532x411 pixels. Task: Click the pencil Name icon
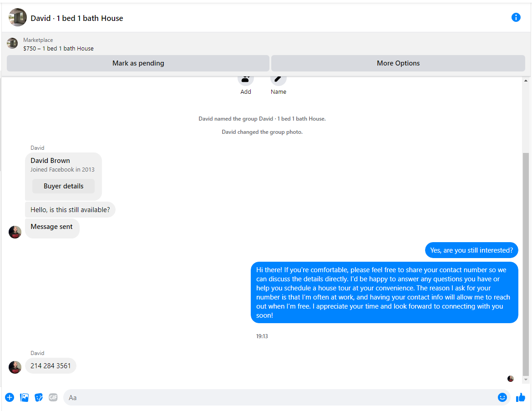278,79
